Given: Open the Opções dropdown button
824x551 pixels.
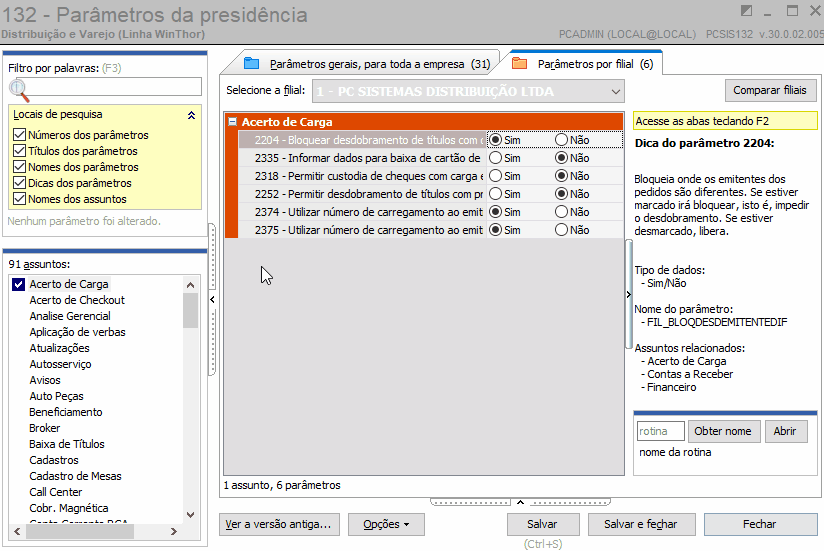Looking at the screenshot, I should pos(386,524).
